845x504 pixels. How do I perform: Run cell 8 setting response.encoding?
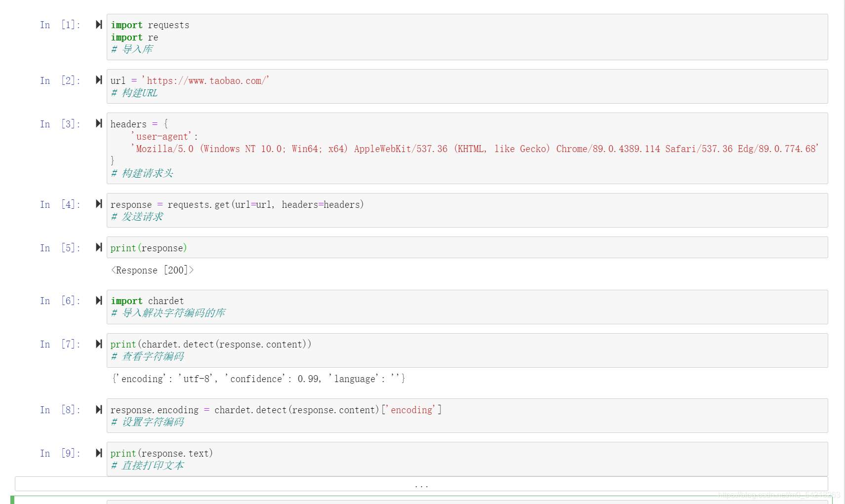pos(99,410)
